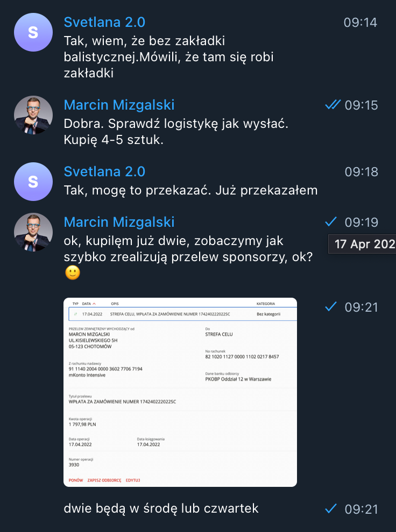Click the smiley emoji in the message
This screenshot has width=396, height=532.
(72, 272)
